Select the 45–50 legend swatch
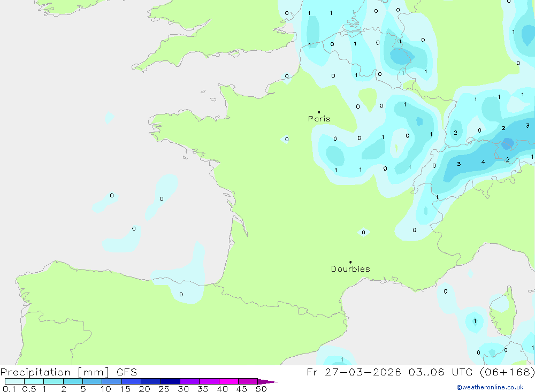Screen dimensions: 535x392 coord(248,381)
